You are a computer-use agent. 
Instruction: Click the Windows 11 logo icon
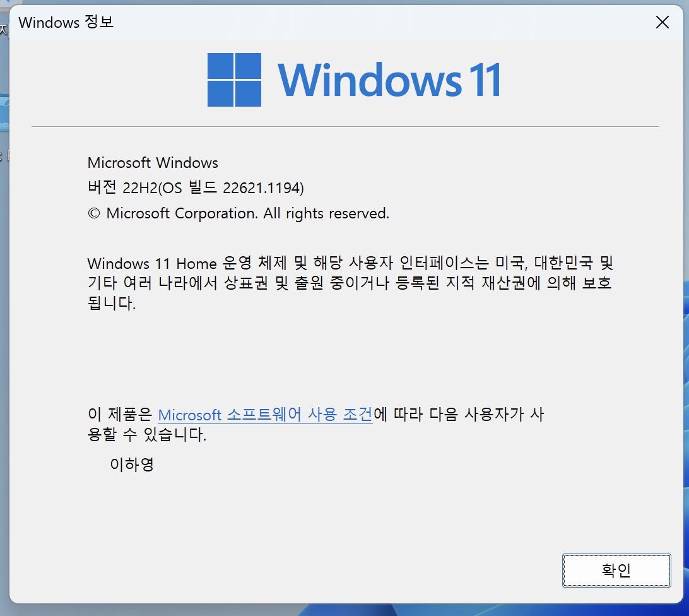coord(234,80)
